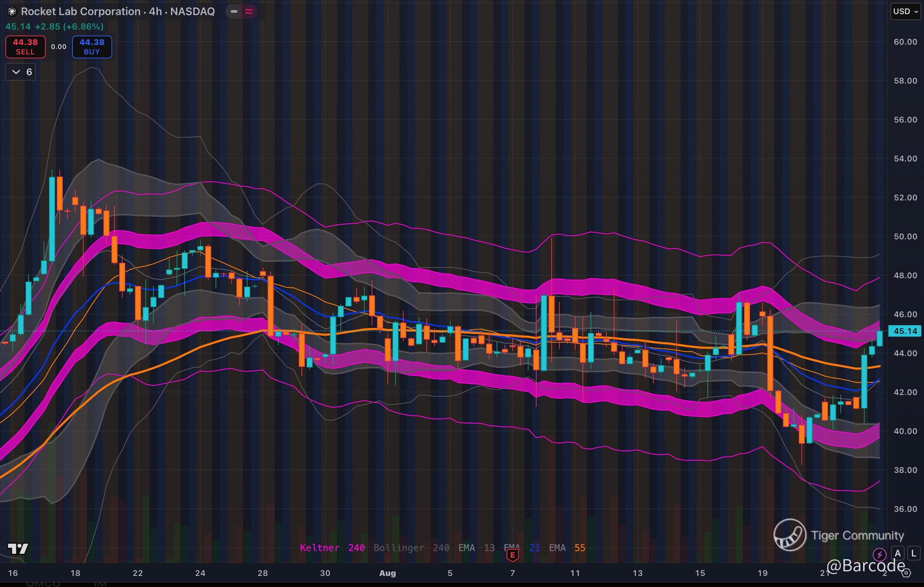This screenshot has height=587, width=924.
Task: Click the pink wavy data-mode icon
Action: [249, 11]
